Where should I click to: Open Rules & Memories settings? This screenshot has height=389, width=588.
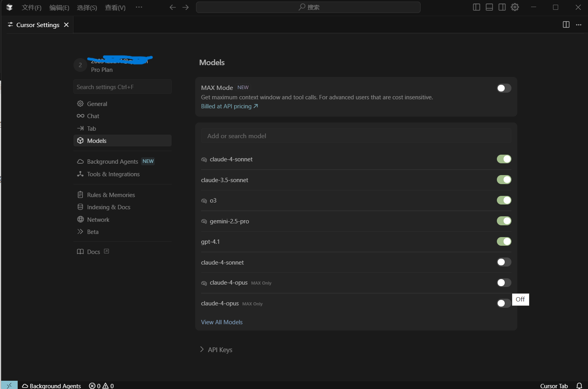click(x=123, y=195)
